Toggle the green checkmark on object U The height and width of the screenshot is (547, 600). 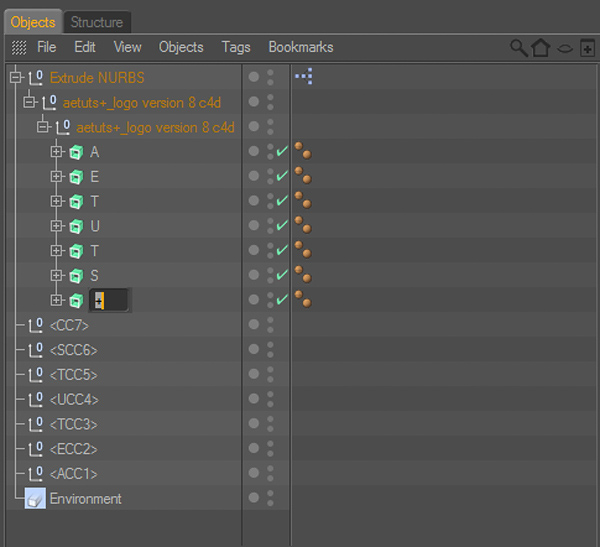pos(282,225)
